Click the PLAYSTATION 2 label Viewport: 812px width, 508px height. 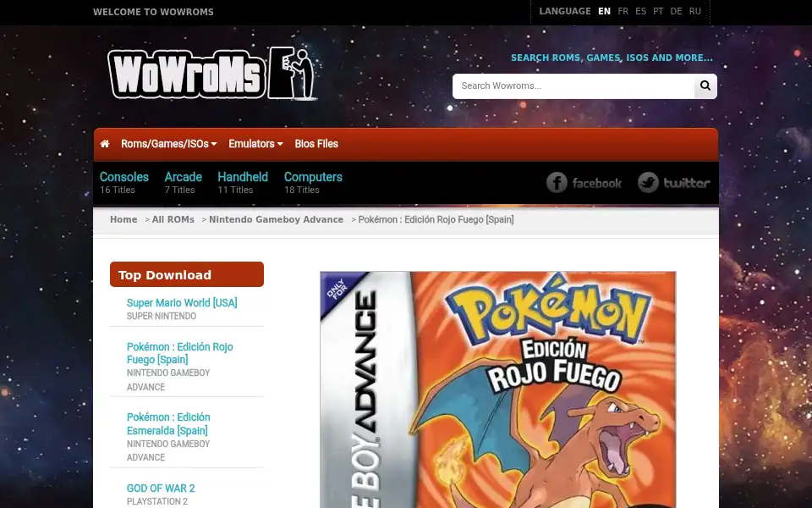click(x=157, y=501)
